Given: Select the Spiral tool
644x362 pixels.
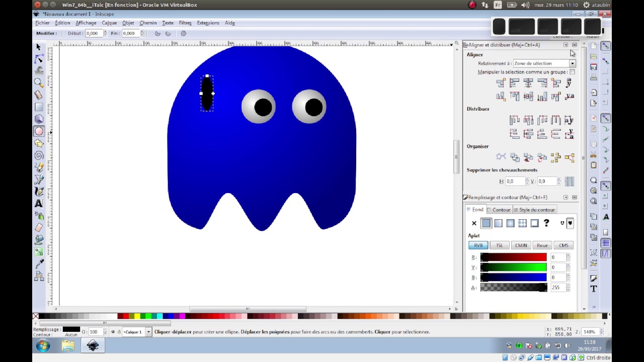Looking at the screenshot, I should pos(39,155).
